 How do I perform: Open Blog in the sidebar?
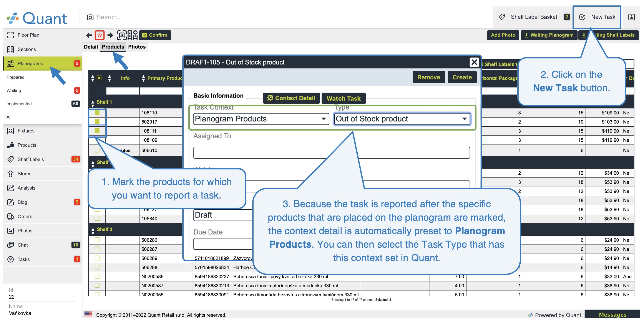tap(42, 202)
